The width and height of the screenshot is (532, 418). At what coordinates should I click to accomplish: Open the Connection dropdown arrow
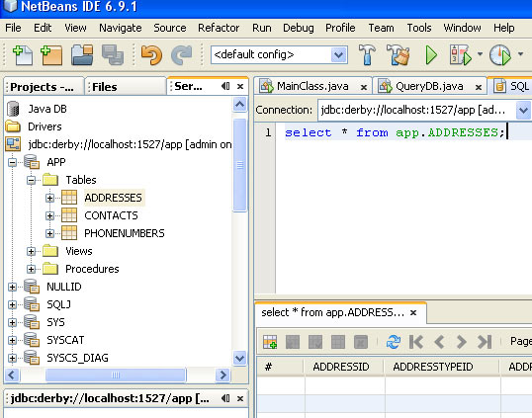pos(523,110)
